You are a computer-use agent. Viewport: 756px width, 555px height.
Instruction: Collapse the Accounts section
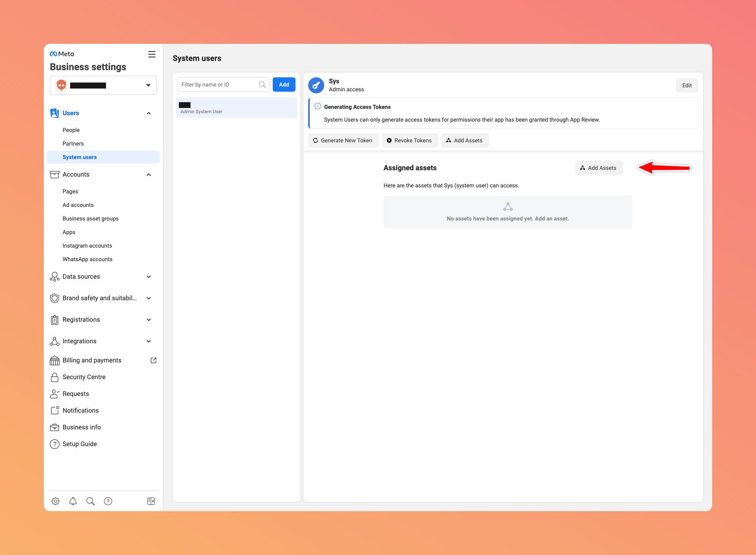pos(149,175)
